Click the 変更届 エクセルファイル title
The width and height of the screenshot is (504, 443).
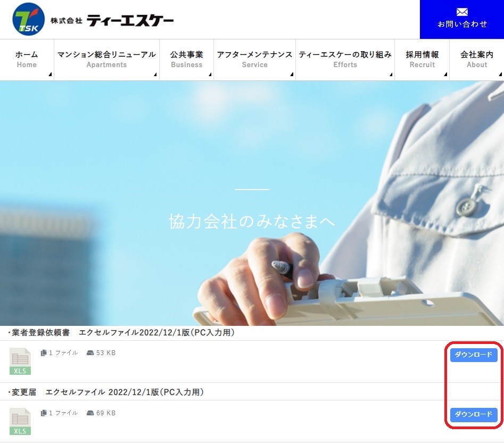click(106, 392)
